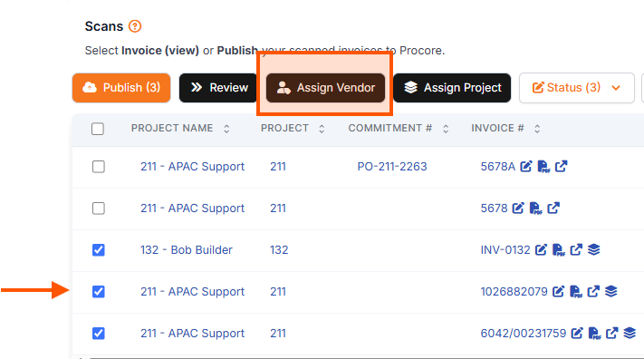Open the PO-211-2263 commitment link

(392, 167)
